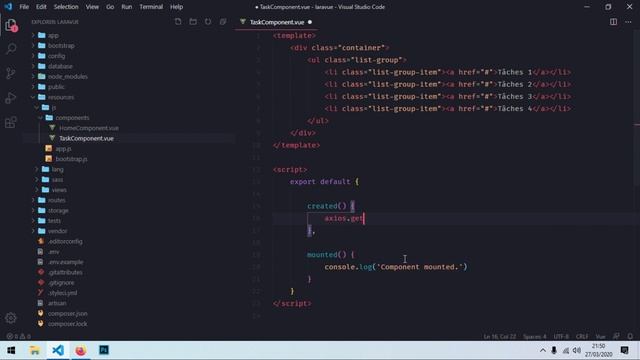Open bootstrap.js in the explorer
This screenshot has width=640, height=360.
(x=71, y=159)
